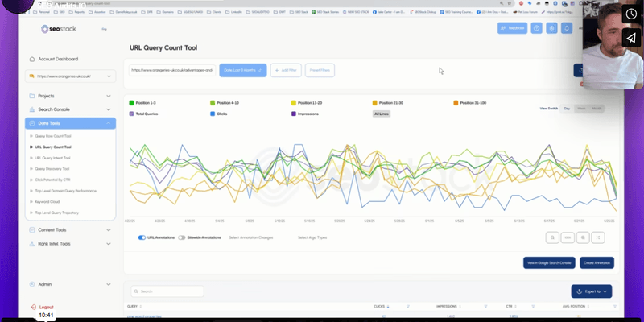Open Top Level Query Trajectory
This screenshot has height=322, width=644.
coord(56,213)
